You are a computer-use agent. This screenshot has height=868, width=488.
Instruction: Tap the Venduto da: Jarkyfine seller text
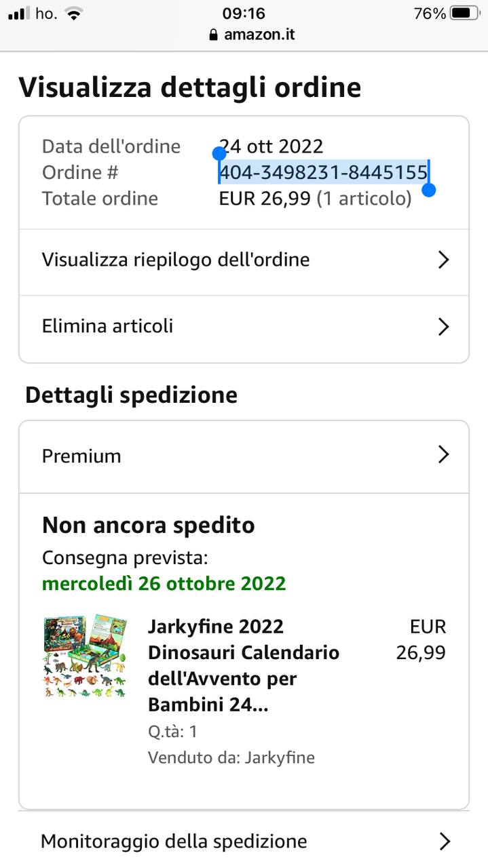tap(231, 757)
